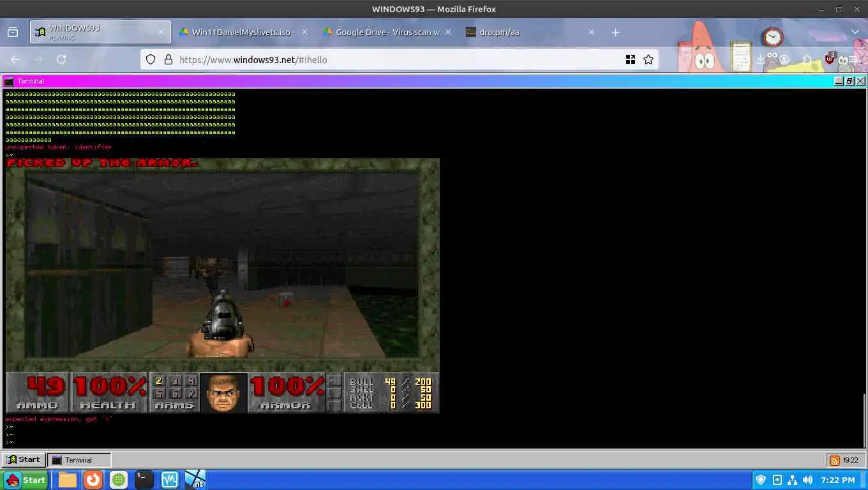Click the 19:22 clock in Windows93 tray
The image size is (868, 490).
(850, 460)
